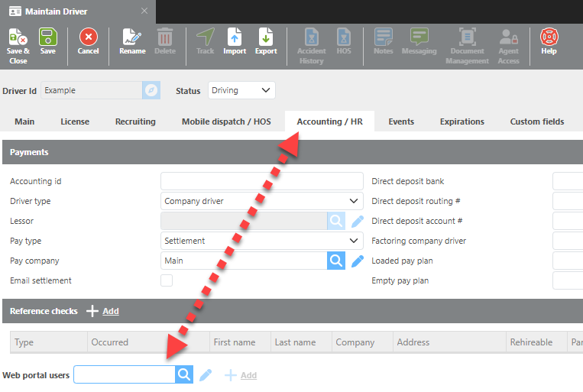
Task: Click the Address column header
Action: [x=449, y=342]
